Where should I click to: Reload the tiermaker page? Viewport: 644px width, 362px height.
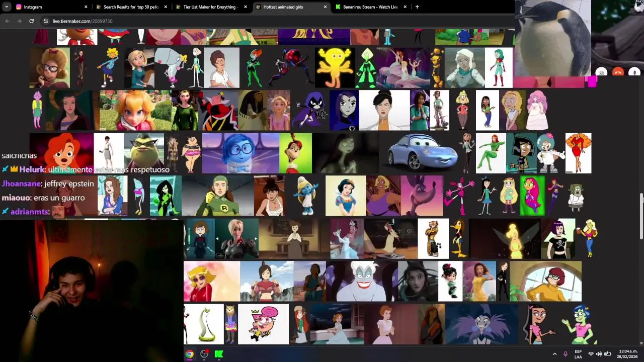[31, 21]
